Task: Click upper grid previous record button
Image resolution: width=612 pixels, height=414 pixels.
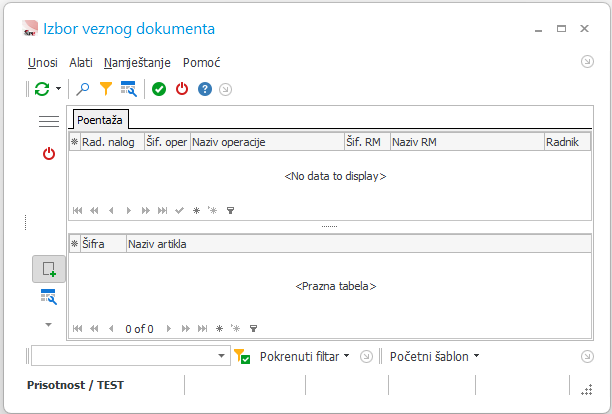Action: coord(111,211)
